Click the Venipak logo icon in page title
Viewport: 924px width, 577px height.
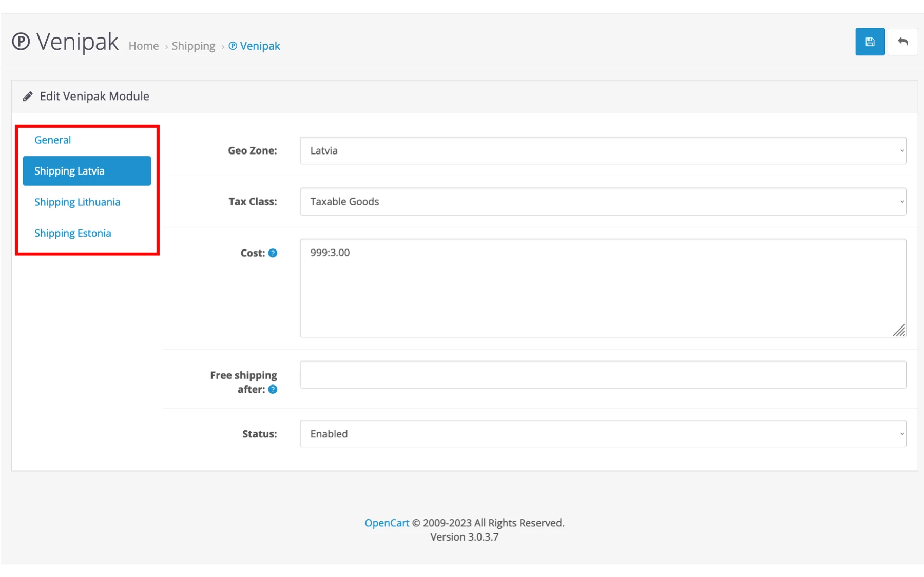[x=21, y=42]
